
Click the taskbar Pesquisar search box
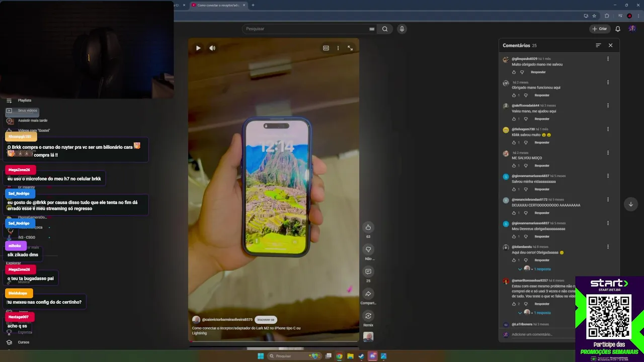click(294, 356)
